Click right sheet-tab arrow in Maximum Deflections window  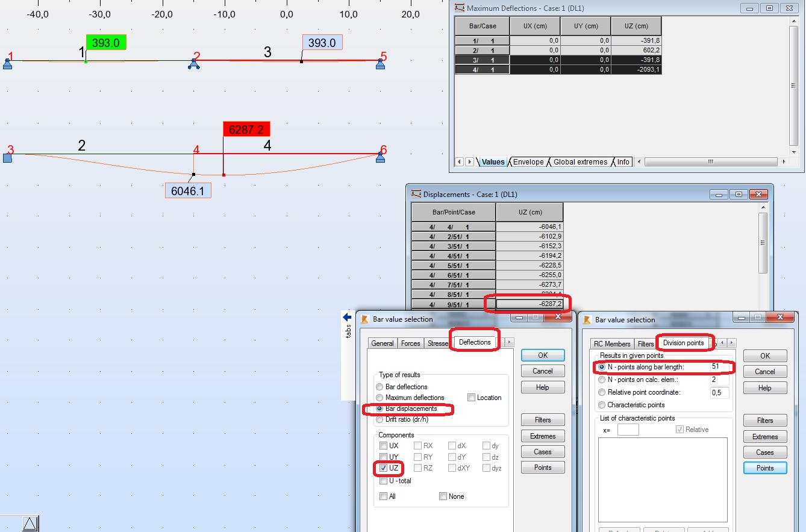469,161
